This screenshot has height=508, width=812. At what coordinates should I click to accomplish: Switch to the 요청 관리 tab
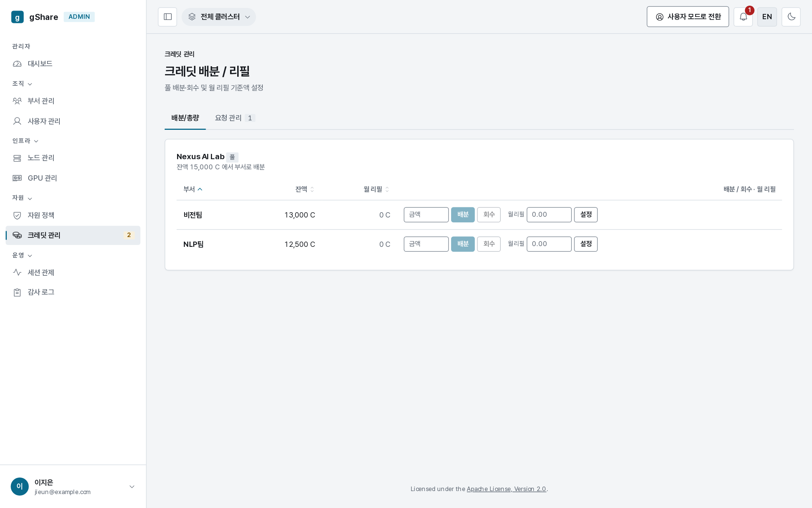pos(235,118)
